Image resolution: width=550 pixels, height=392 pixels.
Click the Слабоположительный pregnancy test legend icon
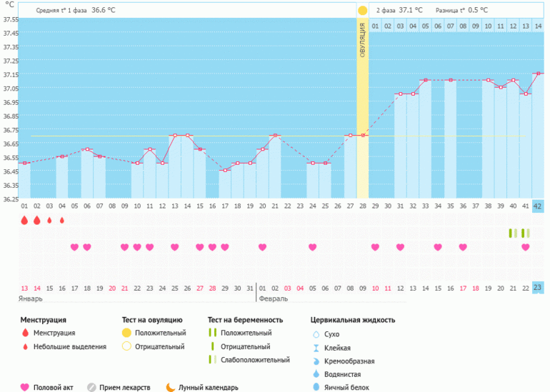(211, 360)
